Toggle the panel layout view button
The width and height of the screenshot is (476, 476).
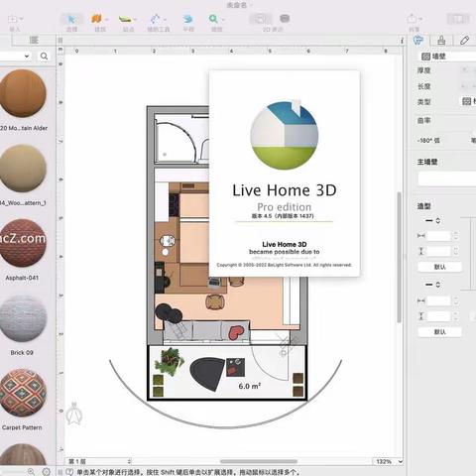(x=458, y=19)
